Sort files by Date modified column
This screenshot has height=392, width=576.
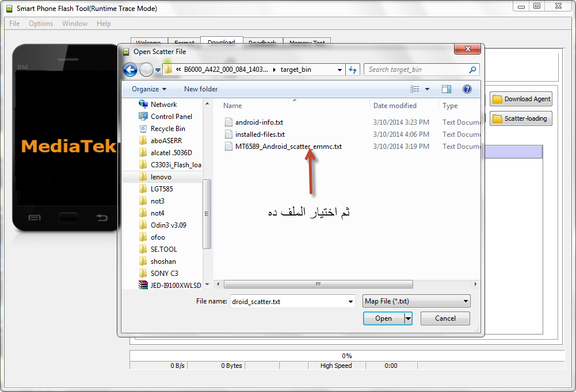395,106
